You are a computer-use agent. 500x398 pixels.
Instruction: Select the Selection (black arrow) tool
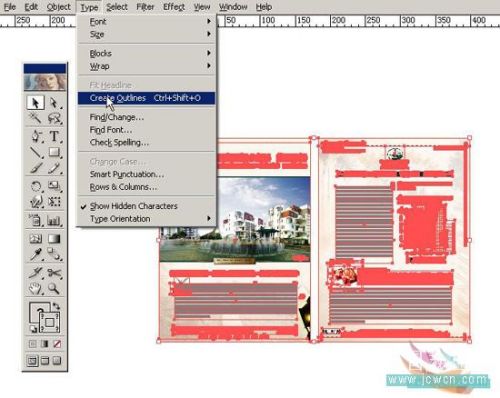pos(35,103)
